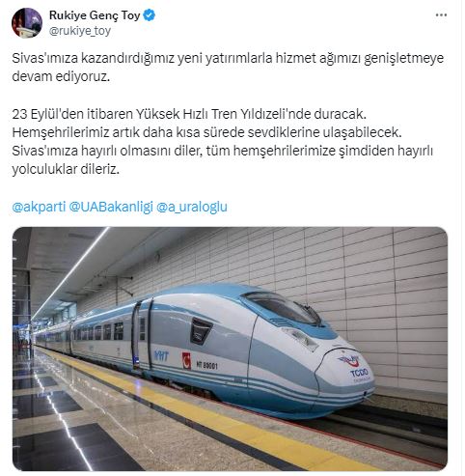Click the Turkish flag emblem on train
Viewport: 465px width, 476px height.
pos(186,360)
